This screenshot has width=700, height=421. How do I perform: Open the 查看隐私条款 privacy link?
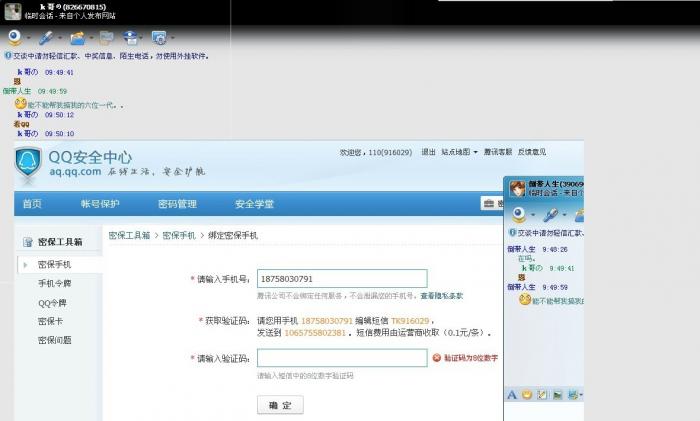point(442,296)
